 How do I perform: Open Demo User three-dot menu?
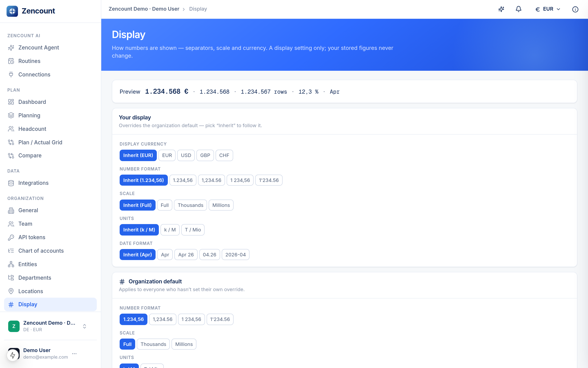(74, 354)
